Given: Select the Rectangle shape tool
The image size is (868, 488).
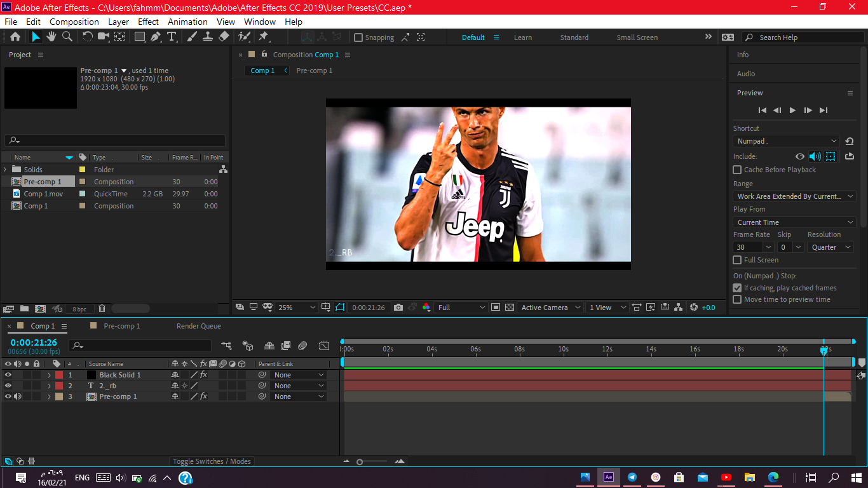Looking at the screenshot, I should [x=140, y=37].
